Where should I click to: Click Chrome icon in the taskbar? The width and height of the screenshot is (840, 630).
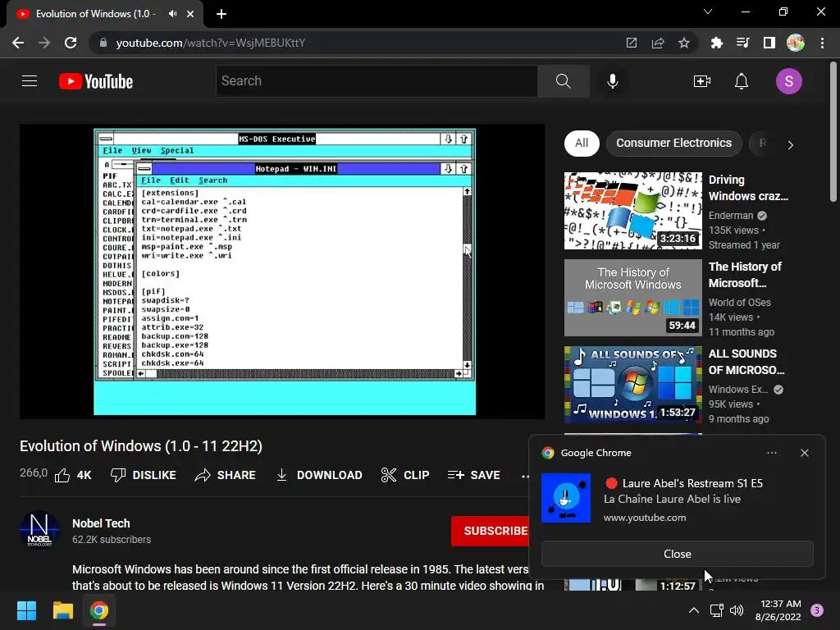point(99,610)
